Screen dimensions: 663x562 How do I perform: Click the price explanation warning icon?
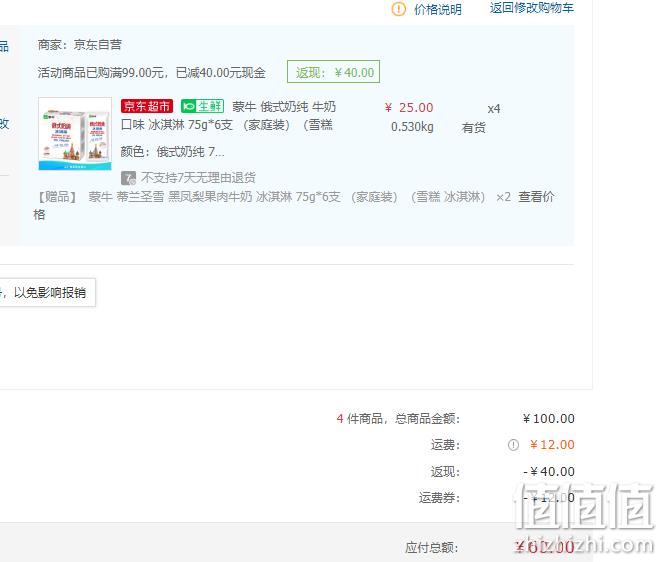point(398,9)
